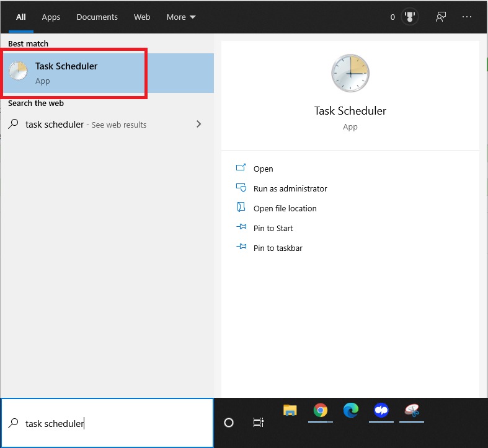Switch to the Documents tab
The width and height of the screenshot is (488, 448).
click(97, 17)
